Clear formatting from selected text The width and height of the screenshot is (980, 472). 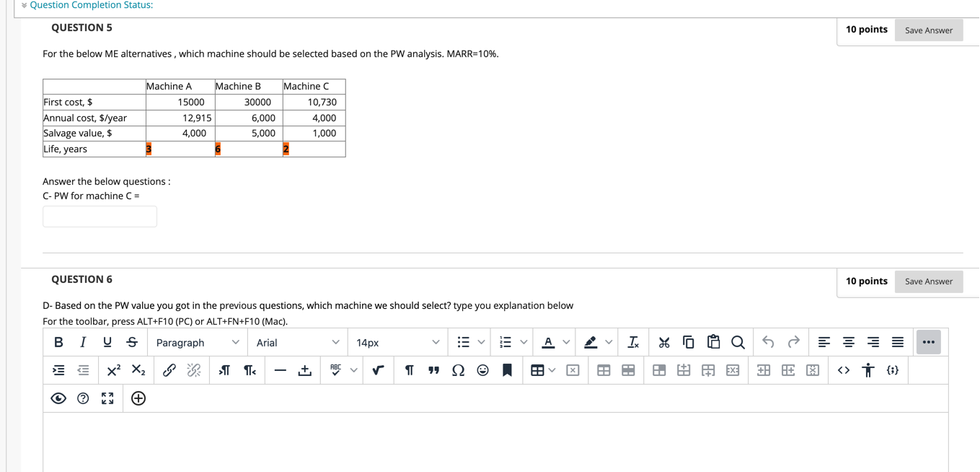click(x=633, y=342)
